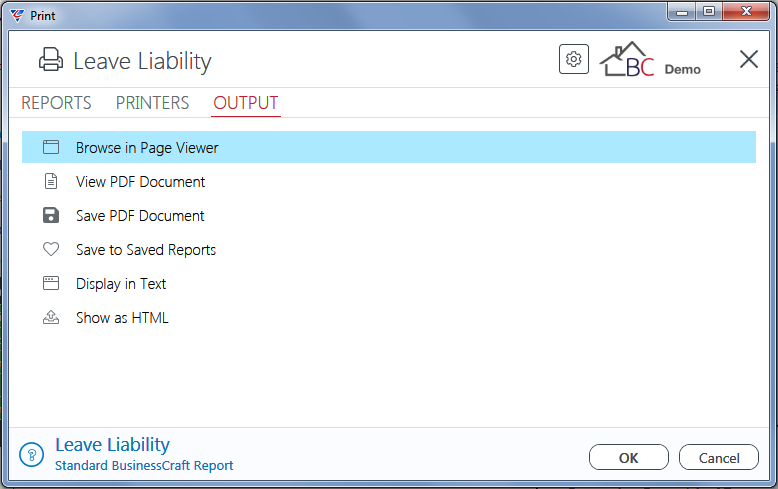Click the help question mark icon
This screenshot has height=489, width=778.
pos(32,455)
